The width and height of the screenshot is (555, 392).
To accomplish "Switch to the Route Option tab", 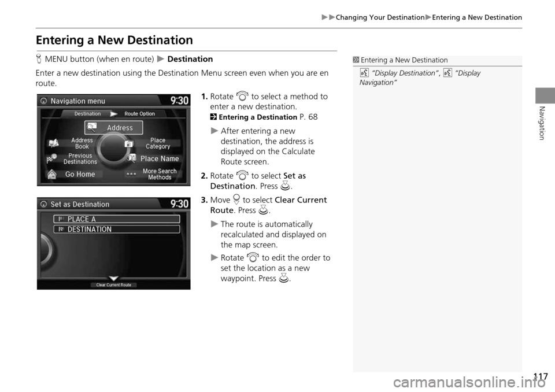I will click(140, 114).
